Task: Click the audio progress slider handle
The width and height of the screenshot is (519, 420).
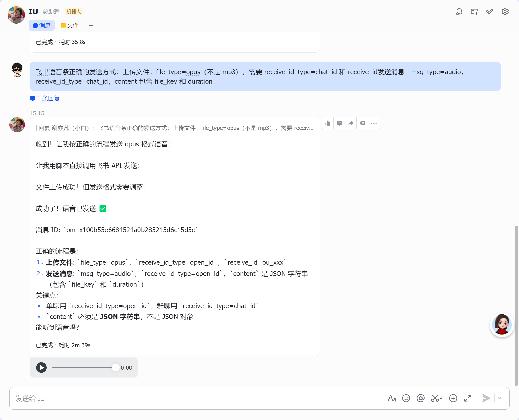Action: click(116, 368)
